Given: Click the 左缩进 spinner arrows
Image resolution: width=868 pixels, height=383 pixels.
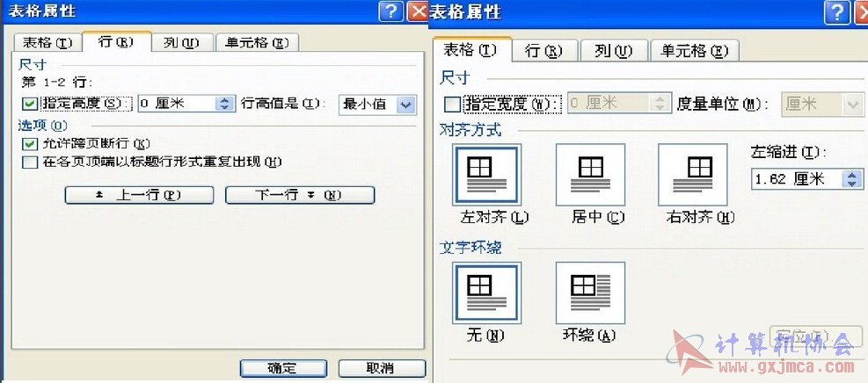Looking at the screenshot, I should (x=852, y=179).
